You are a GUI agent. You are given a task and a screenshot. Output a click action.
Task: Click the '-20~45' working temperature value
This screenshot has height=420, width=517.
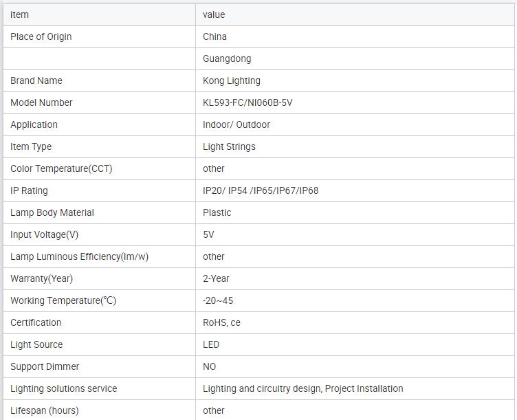click(x=218, y=300)
